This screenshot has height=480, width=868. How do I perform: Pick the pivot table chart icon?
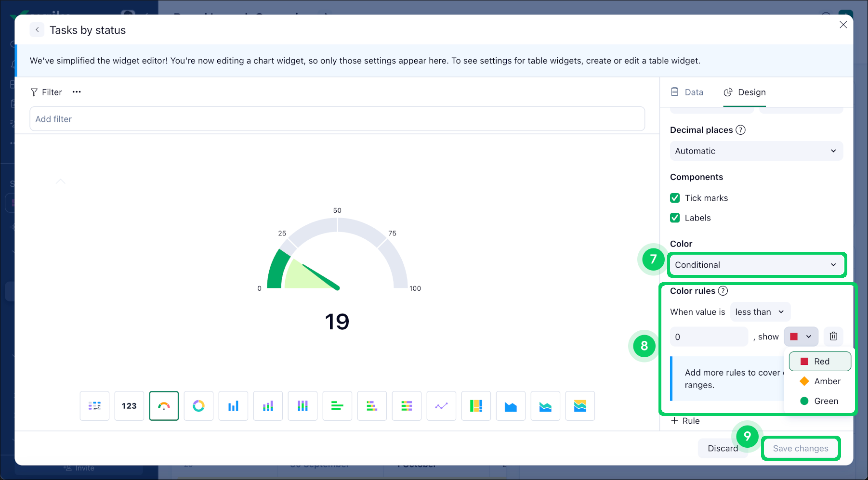[94, 406]
